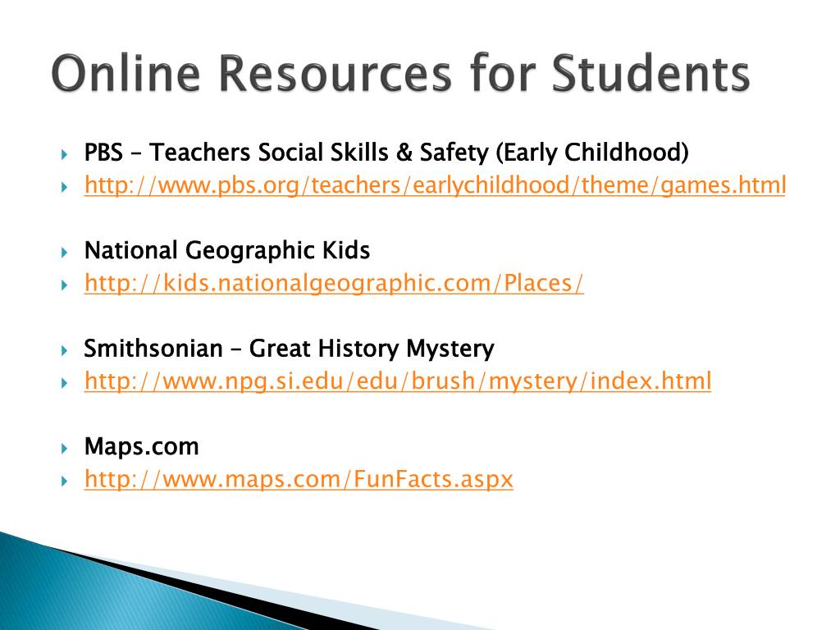
Task: Open the kids.nationalgeographic.com Places link
Action: (x=334, y=283)
